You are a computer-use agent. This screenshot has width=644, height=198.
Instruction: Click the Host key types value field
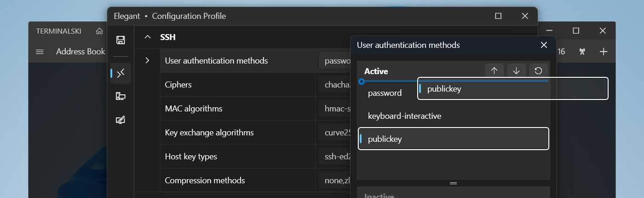[334, 157]
